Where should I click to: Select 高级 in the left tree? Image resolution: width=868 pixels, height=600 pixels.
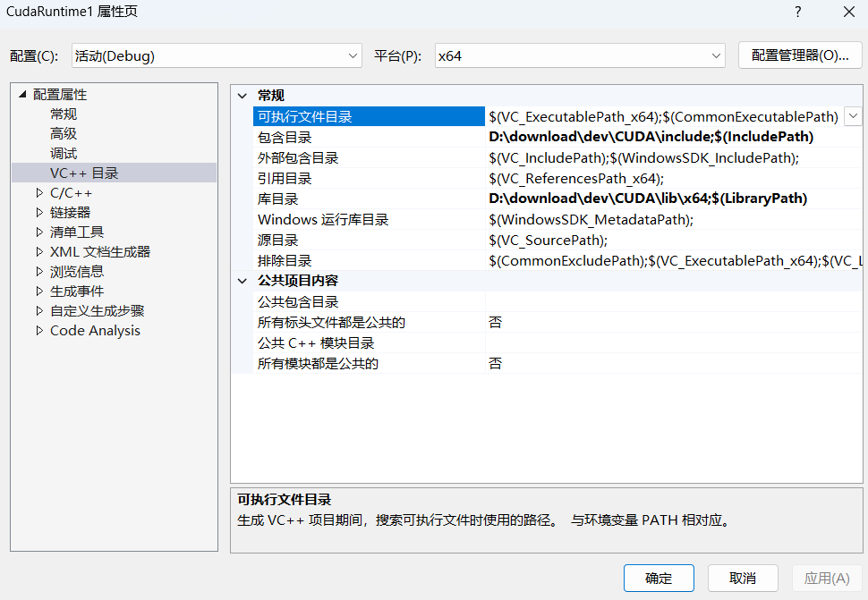coord(64,134)
